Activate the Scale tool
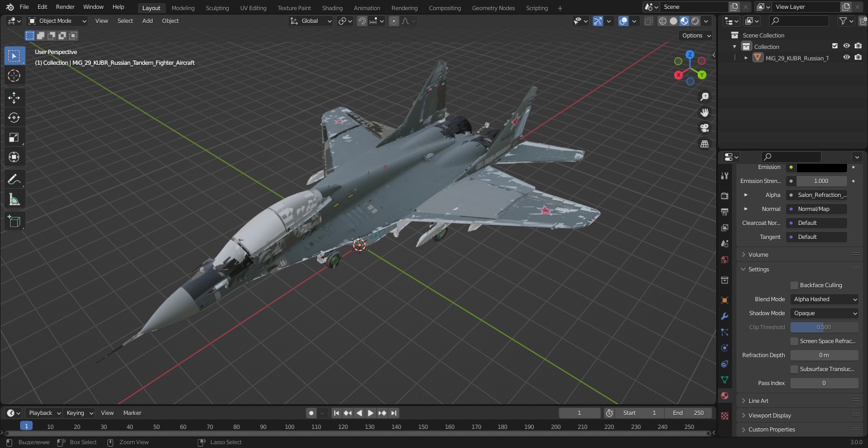The image size is (868, 448). [x=14, y=137]
